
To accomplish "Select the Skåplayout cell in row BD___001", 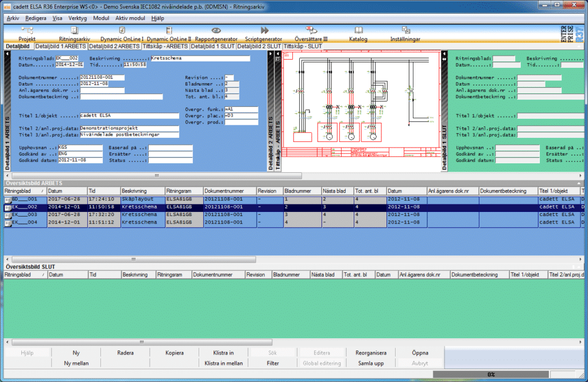I will pyautogui.click(x=142, y=199).
